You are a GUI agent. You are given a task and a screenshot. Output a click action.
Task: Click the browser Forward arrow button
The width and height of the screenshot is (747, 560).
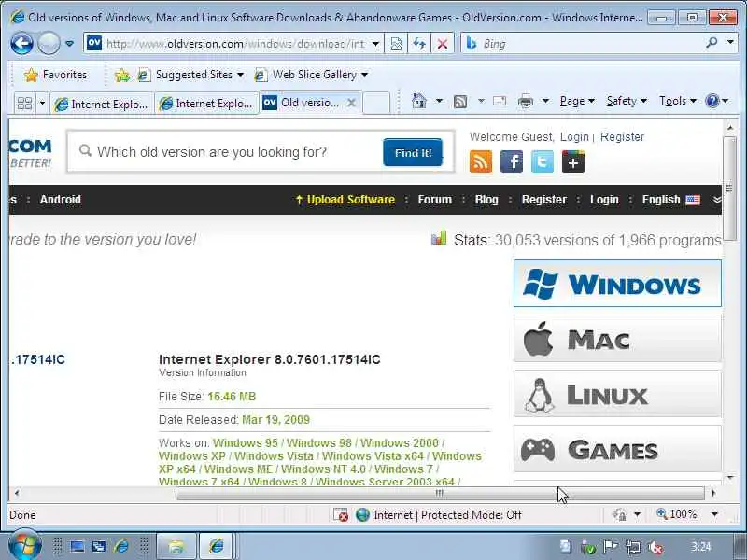click(49, 44)
